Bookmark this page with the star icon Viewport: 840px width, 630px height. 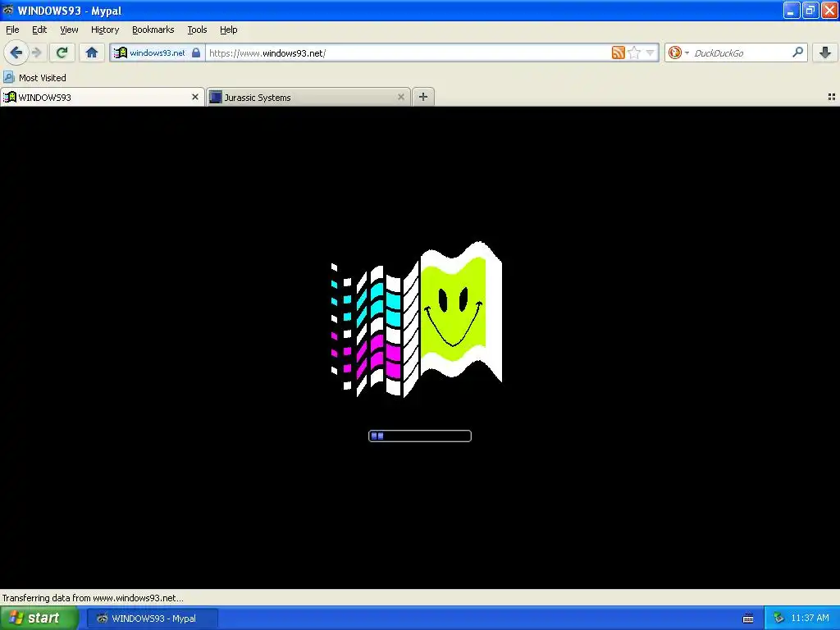(x=634, y=52)
